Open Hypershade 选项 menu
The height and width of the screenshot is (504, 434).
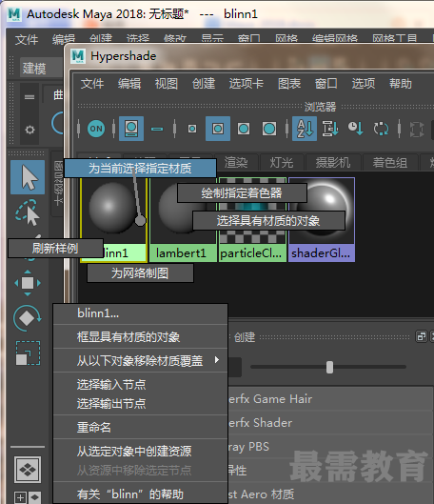[364, 84]
